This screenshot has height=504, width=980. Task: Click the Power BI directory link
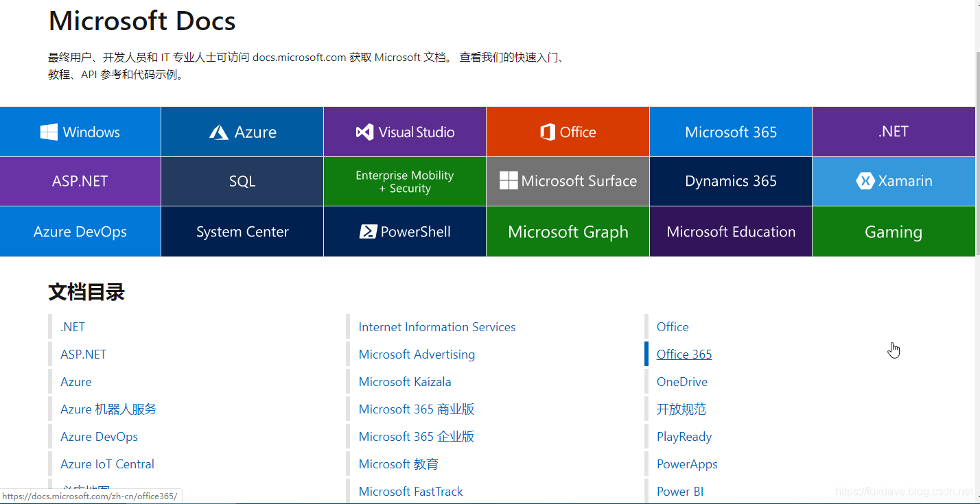tap(680, 492)
